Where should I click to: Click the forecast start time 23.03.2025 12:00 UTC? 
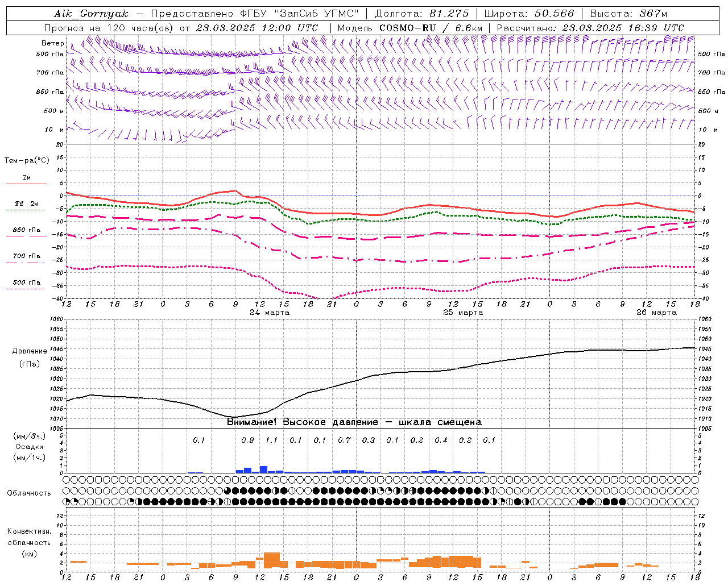tap(257, 28)
